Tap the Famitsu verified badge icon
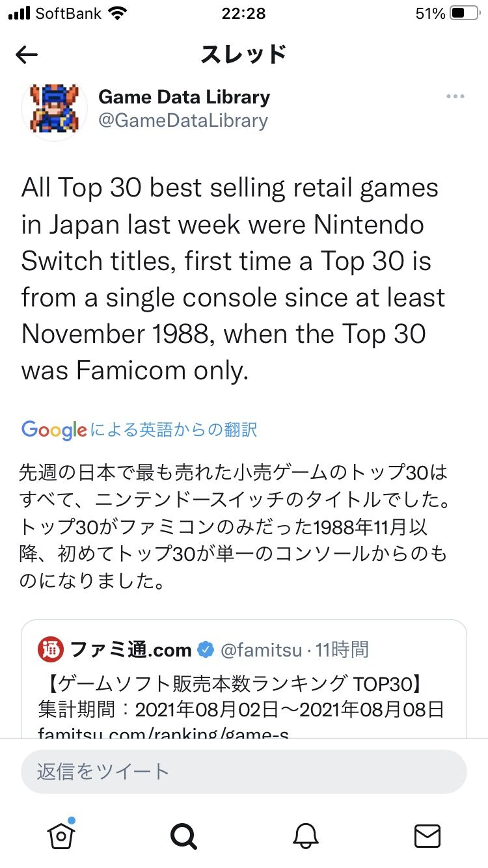The width and height of the screenshot is (488, 868). (206, 649)
